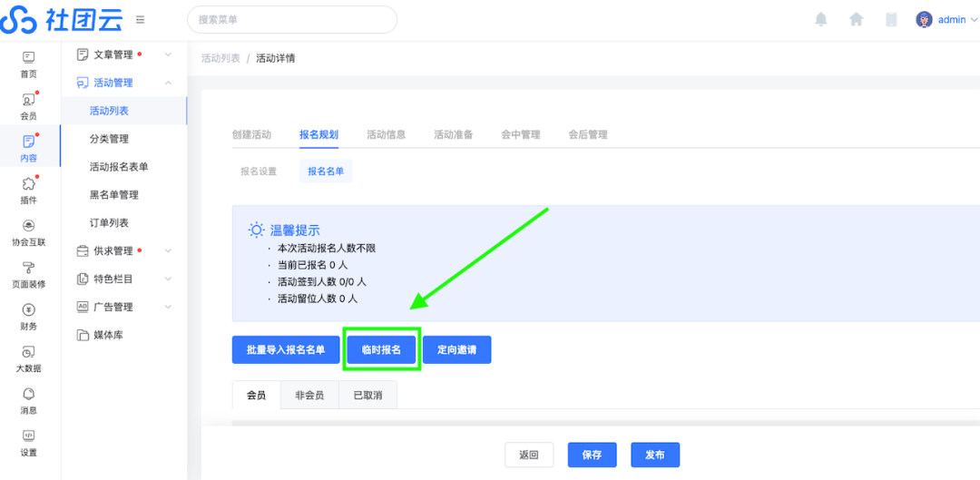Click the 文章管理 document icon
This screenshot has height=480, width=980.
point(82,54)
